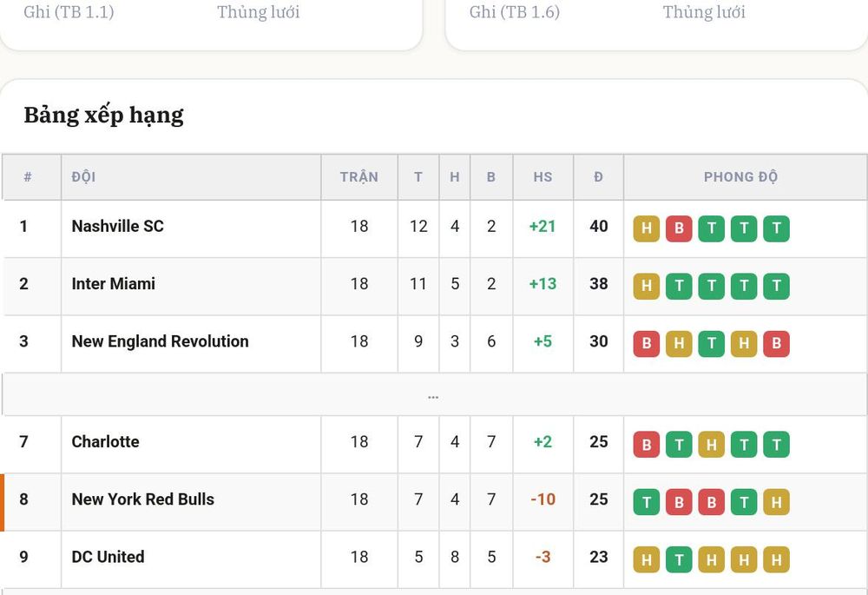Click New England Revolution's last red B badge

(776, 343)
